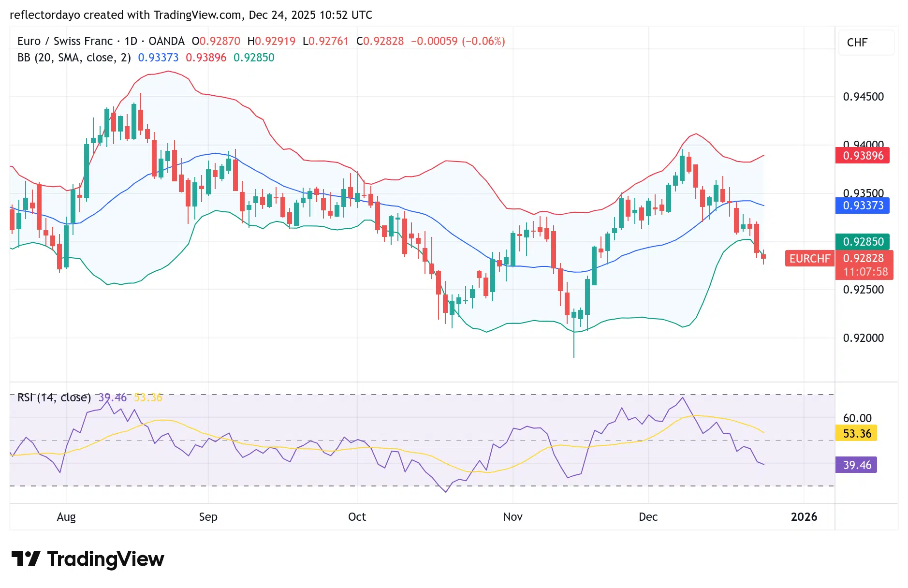Viewport: 908px width, 588px height.
Task: Click the BB upper band value 0.93896 in legend
Action: pos(206,58)
